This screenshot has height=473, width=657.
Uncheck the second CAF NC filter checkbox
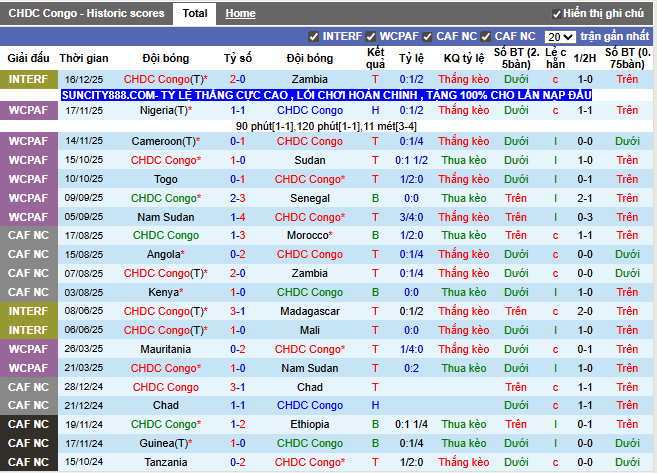486,37
